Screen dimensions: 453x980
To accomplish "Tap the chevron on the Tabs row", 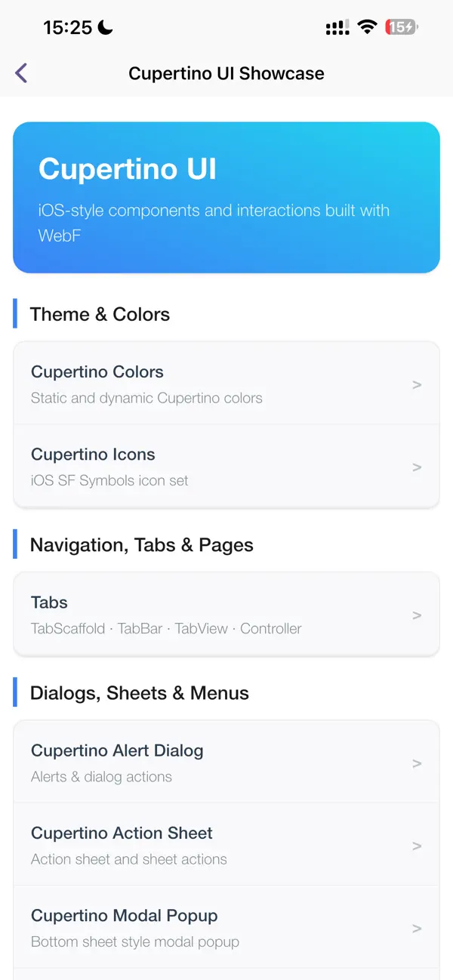I will click(x=417, y=615).
